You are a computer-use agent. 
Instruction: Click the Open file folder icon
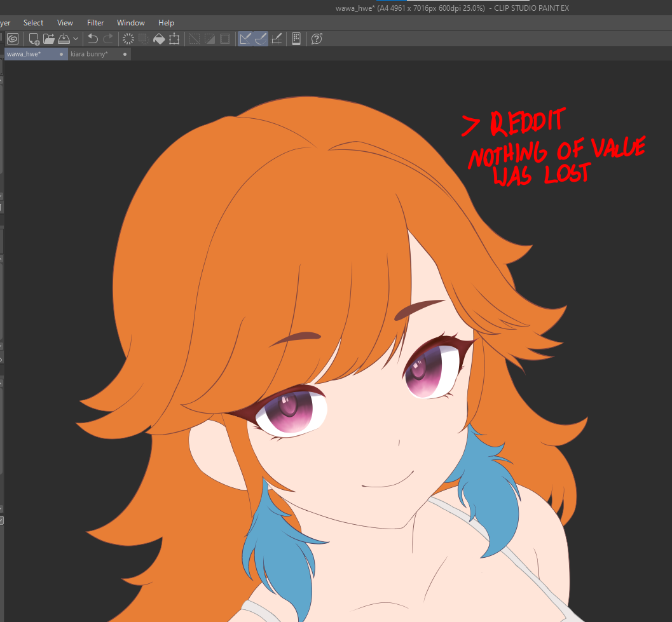point(49,39)
